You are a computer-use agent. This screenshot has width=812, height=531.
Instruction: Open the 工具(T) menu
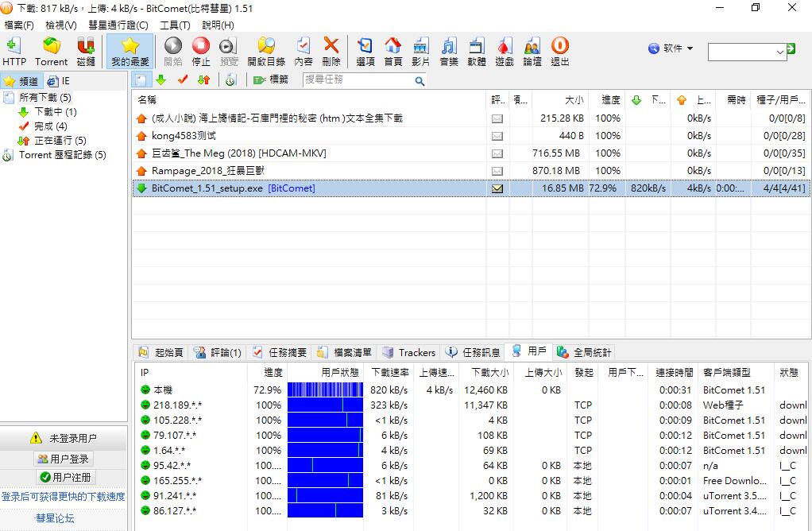click(x=175, y=25)
